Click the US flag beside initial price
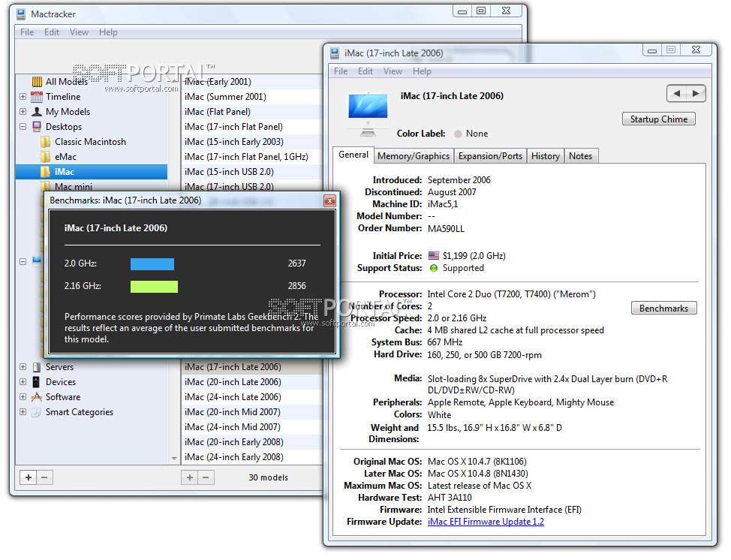Screen dimensions: 731x560 point(434,255)
